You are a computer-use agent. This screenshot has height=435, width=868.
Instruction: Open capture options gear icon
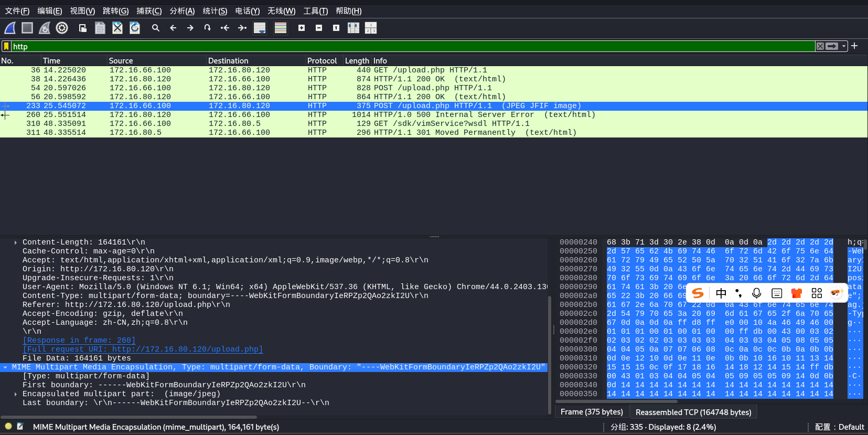tap(62, 28)
